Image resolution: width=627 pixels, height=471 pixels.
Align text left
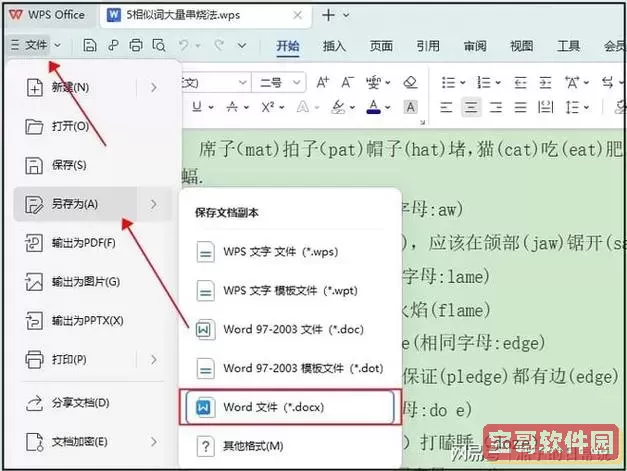446,107
